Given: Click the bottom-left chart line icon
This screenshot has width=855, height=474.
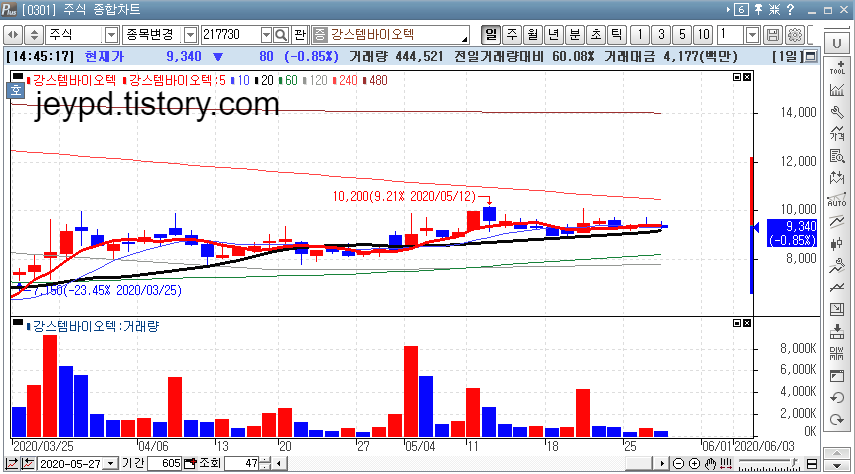Looking at the screenshot, I should (x=11, y=464).
